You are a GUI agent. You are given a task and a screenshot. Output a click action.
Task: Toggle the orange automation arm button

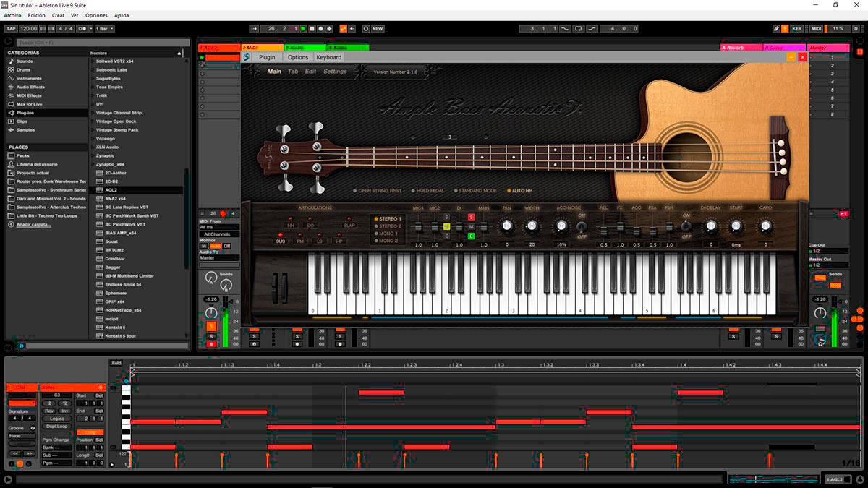click(x=342, y=28)
